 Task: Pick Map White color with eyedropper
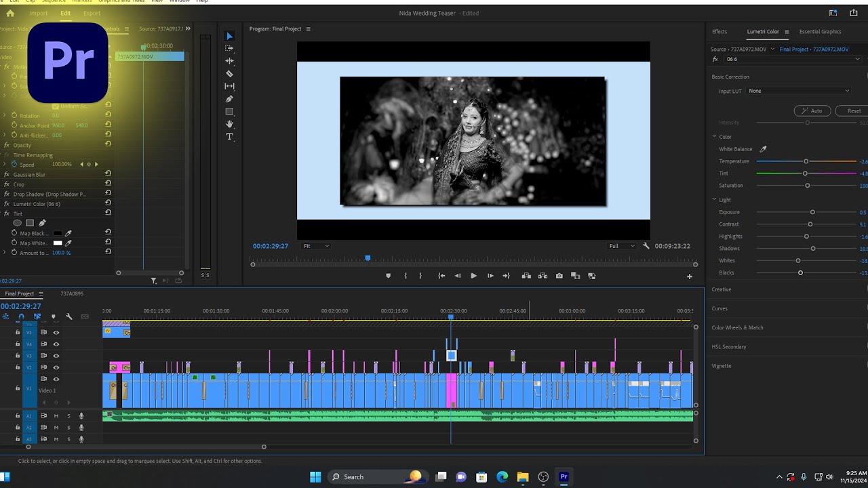pos(68,243)
